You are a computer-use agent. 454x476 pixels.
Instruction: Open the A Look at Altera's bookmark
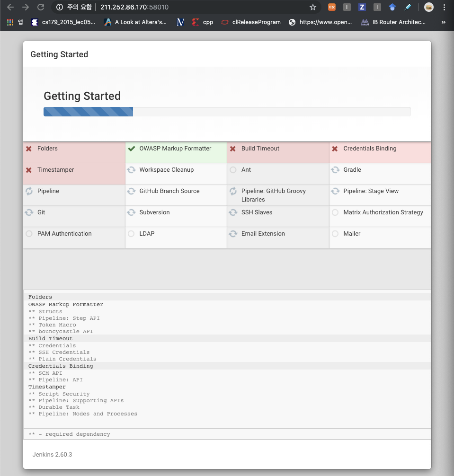coord(135,22)
